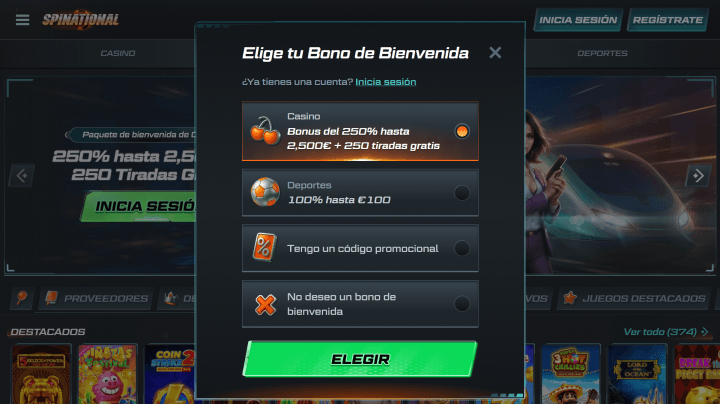Viewport: 720px width, 404px height.
Task: Choose no welcome bonus radio option
Action: [462, 304]
